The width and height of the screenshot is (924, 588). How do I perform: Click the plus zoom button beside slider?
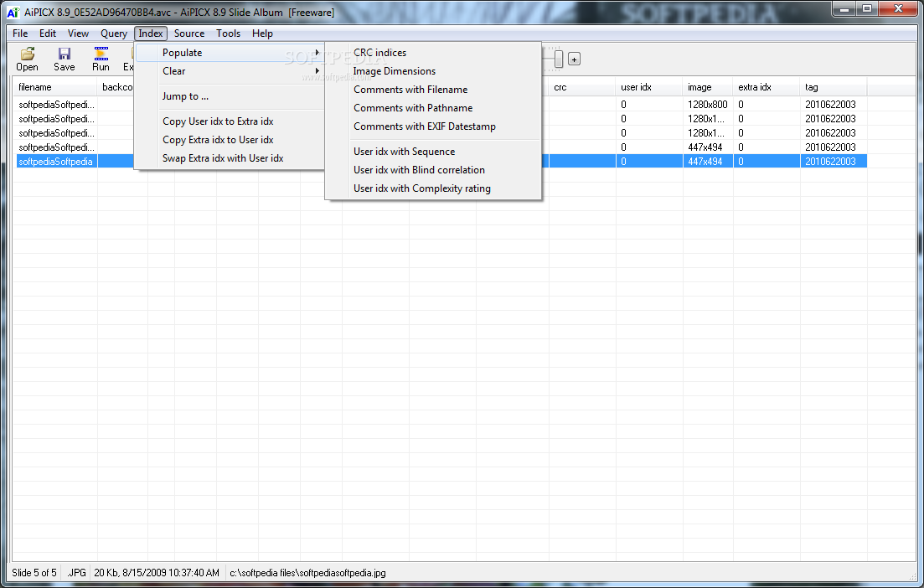coord(574,59)
